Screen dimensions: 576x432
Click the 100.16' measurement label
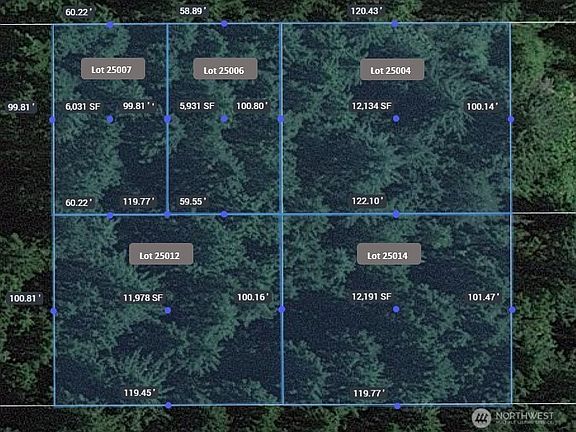253,297
